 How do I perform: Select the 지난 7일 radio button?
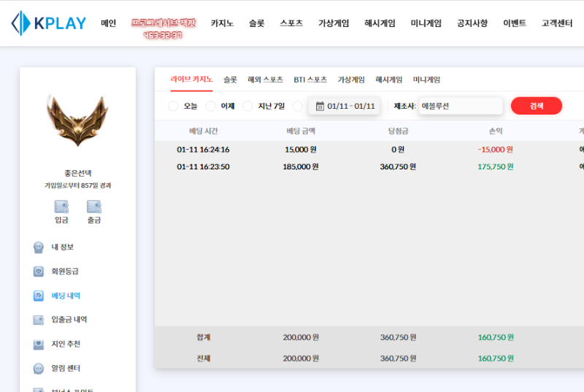247,107
